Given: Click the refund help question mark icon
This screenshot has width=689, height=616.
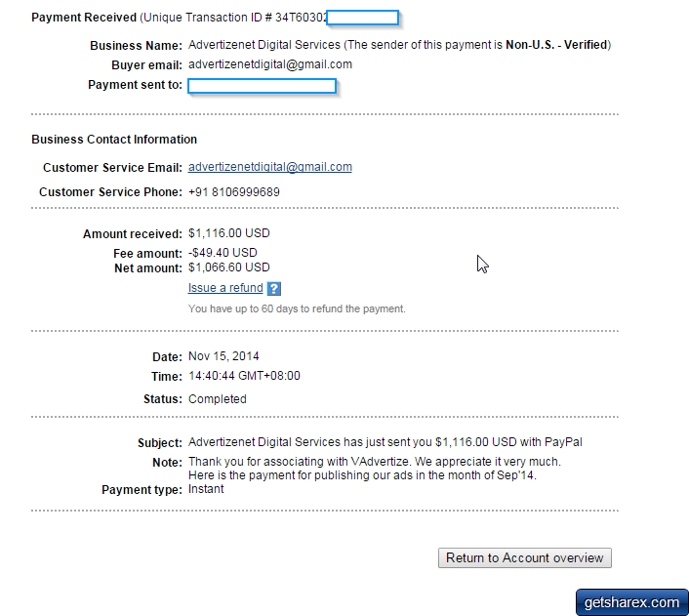Looking at the screenshot, I should click(x=274, y=288).
